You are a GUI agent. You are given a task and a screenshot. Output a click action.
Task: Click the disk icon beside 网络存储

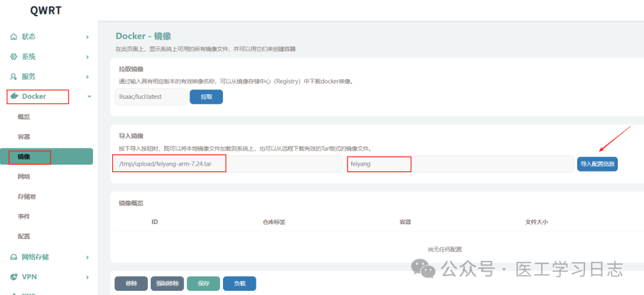pos(14,257)
